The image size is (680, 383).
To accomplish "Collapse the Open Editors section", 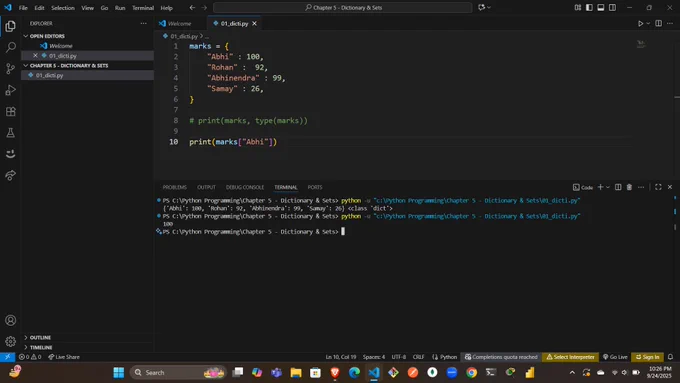I will tap(47, 36).
